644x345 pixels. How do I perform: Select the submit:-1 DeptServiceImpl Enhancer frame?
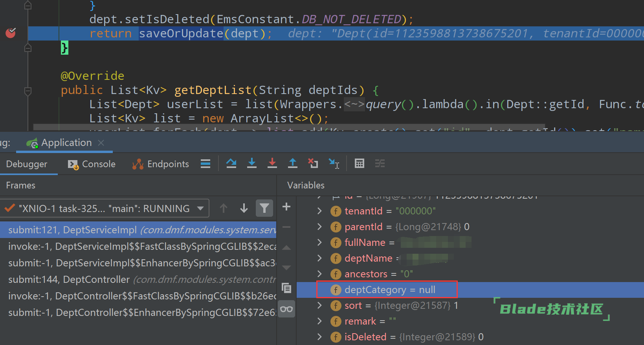(138, 263)
